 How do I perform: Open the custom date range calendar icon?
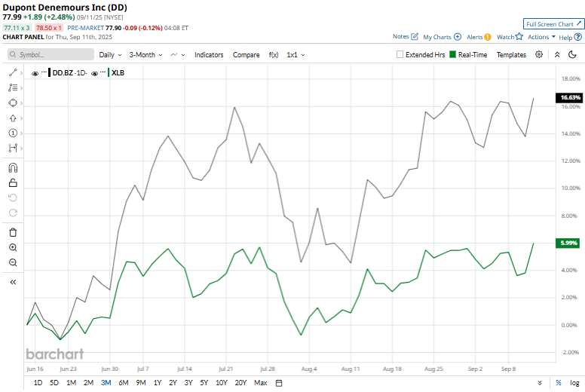click(279, 383)
